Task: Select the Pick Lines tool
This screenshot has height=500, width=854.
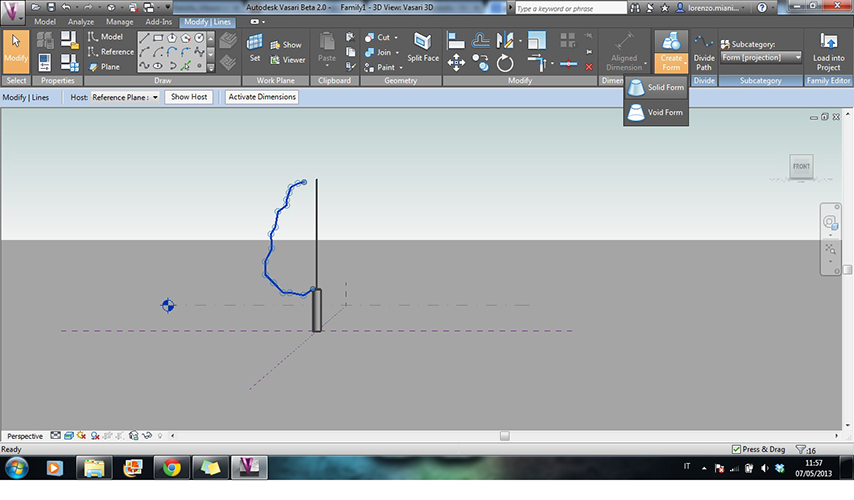Action: pos(186,66)
